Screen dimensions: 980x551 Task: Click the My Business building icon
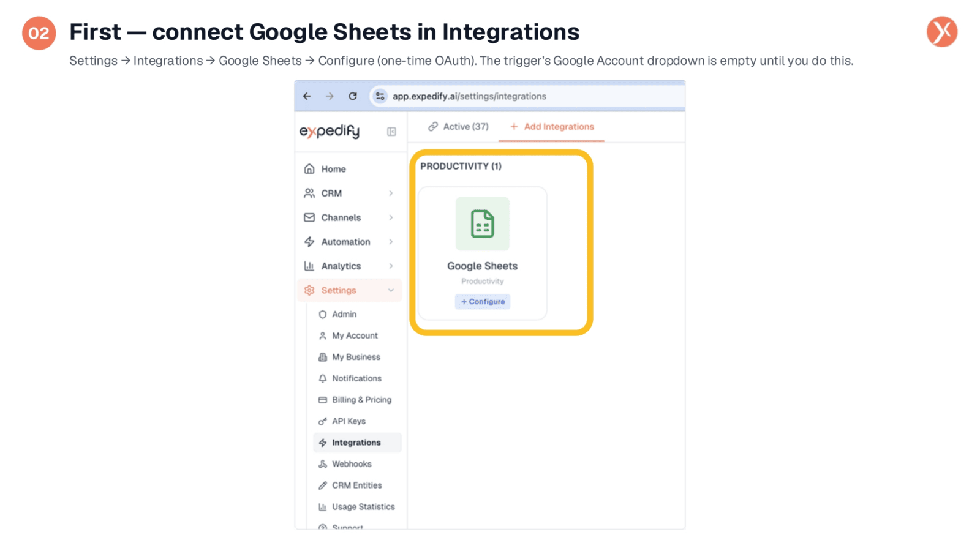click(x=323, y=357)
